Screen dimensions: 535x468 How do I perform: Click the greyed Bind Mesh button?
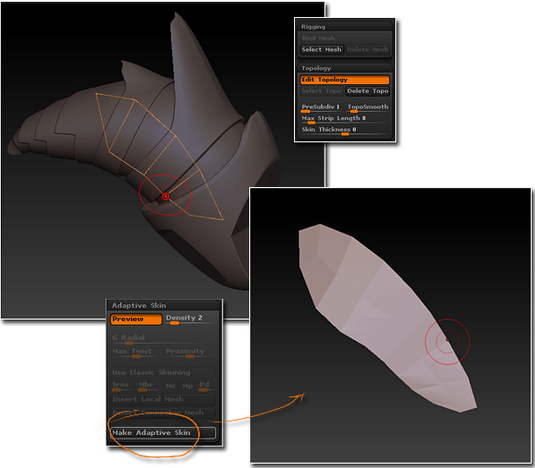[345, 38]
